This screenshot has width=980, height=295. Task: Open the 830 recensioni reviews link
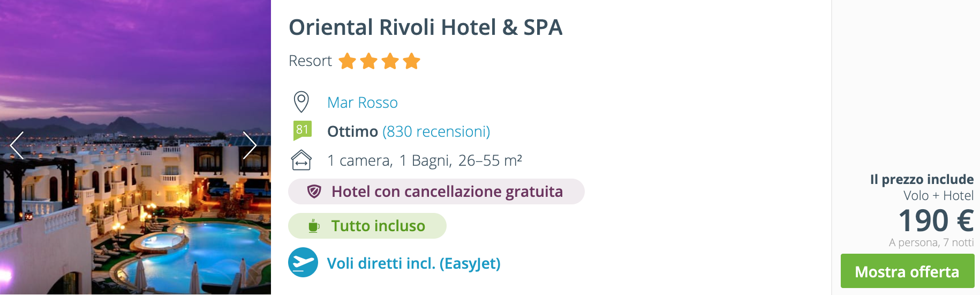click(436, 131)
